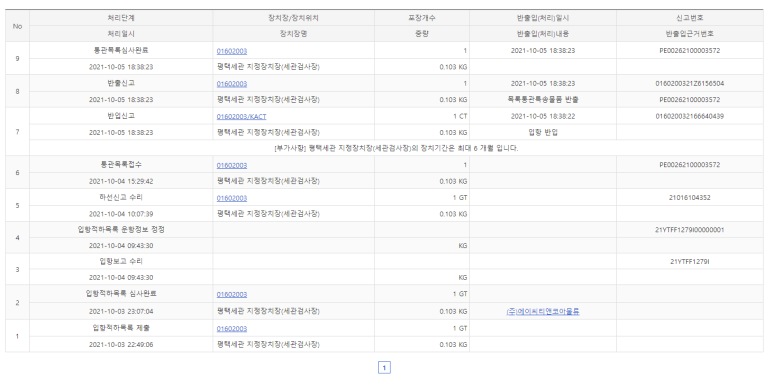This screenshot has width=773, height=375.
Task: Open 01602003 link in 입항적하목록 제출 row
Action: (x=232, y=329)
